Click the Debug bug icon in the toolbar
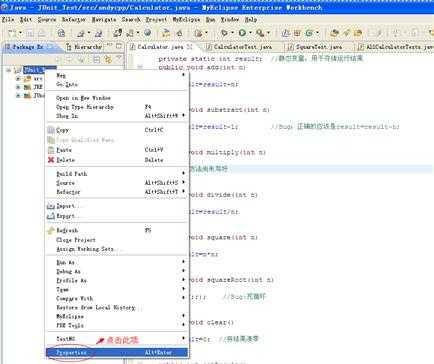 [x=224, y=33]
